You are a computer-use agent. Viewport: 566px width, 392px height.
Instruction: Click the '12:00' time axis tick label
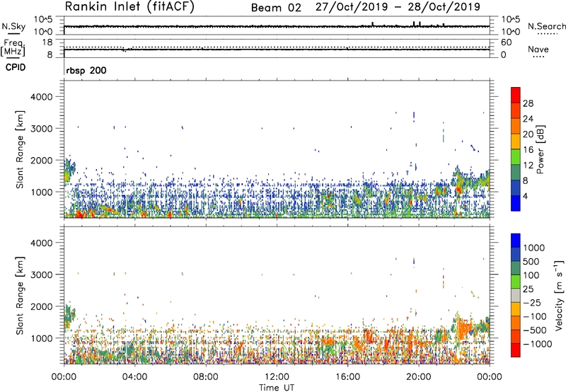click(x=277, y=377)
